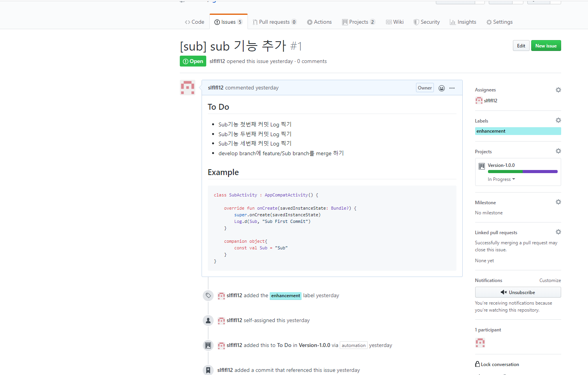The image size is (588, 375).
Task: Open the emoji reaction picker on the comment
Action: pos(441,88)
